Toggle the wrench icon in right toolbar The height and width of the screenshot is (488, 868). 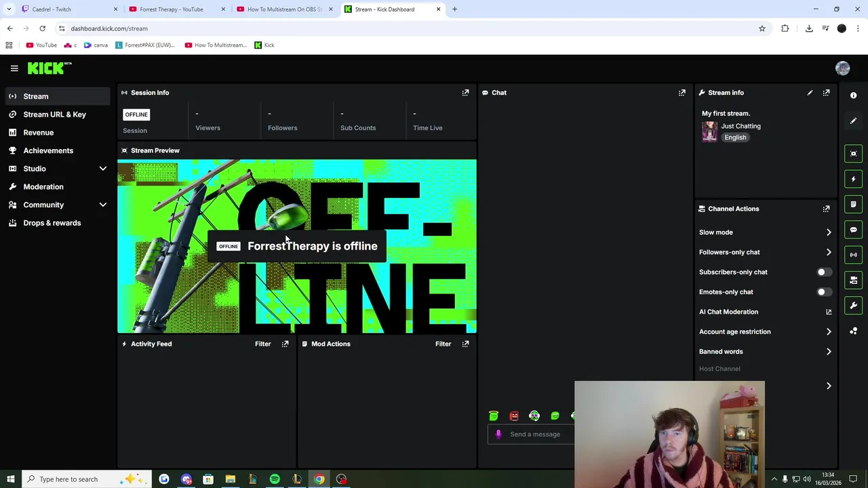pyautogui.click(x=853, y=306)
